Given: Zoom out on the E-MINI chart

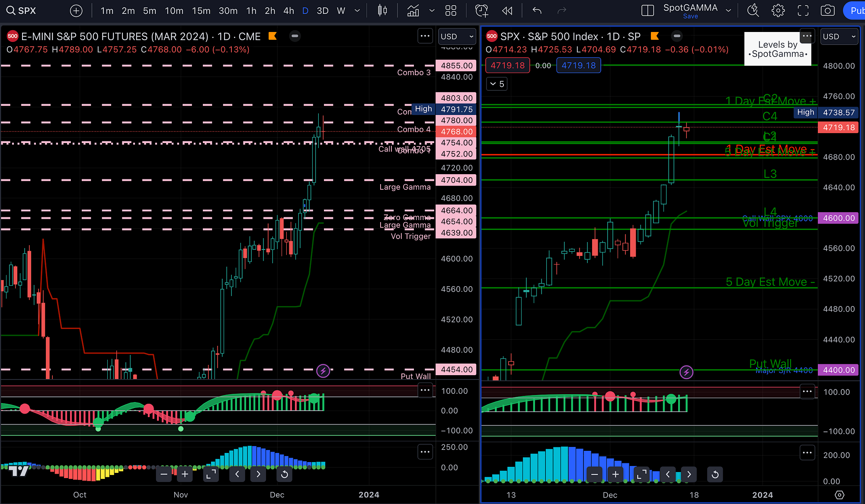Looking at the screenshot, I should click(x=164, y=474).
